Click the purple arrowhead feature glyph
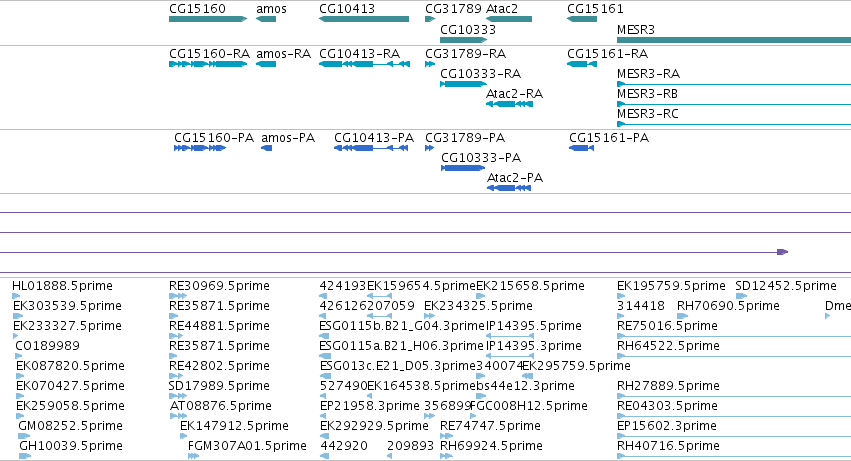 tap(782, 252)
